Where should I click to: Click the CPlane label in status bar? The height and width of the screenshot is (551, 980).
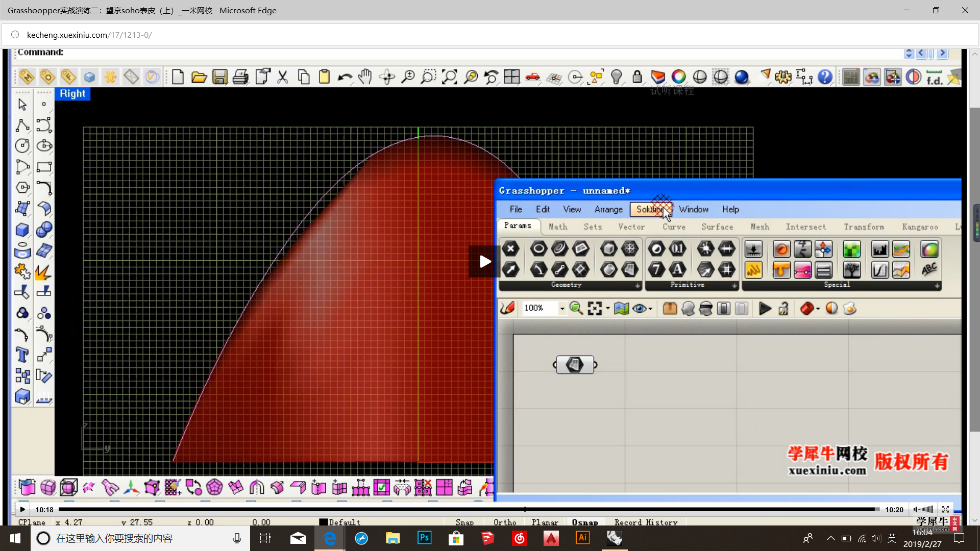(x=32, y=522)
